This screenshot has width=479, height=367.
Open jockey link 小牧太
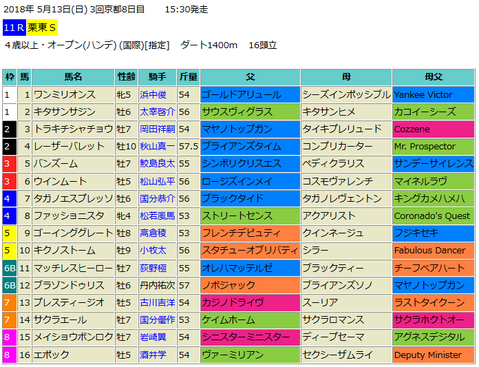click(x=153, y=250)
